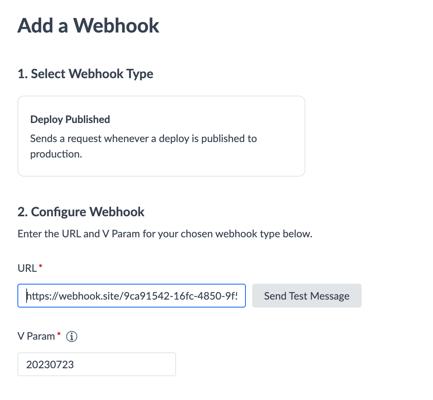The image size is (433, 400).
Task: Click the webhook.site text inside URL field
Action: pyautogui.click(x=90, y=296)
